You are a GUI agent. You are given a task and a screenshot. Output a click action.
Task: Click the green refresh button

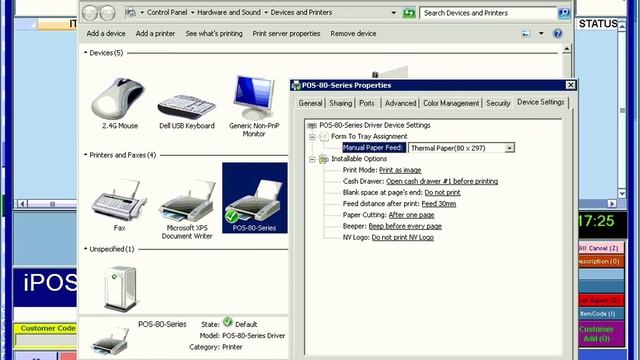tap(409, 13)
